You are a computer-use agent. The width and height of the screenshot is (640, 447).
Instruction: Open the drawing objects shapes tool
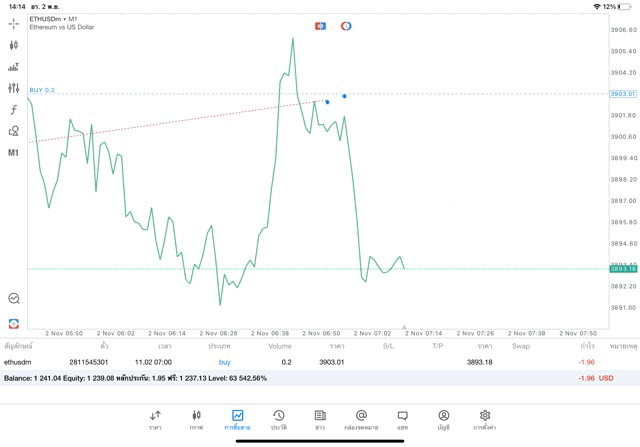click(x=14, y=131)
